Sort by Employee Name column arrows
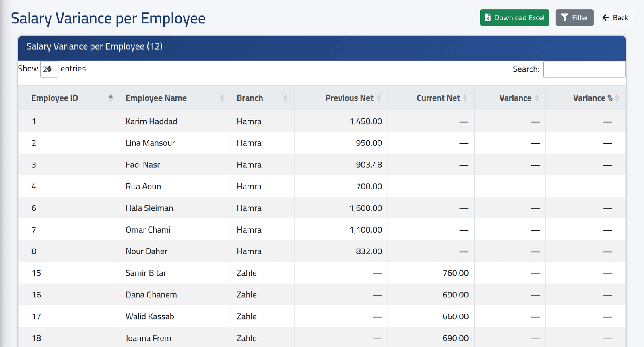Image resolution: width=644 pixels, height=347 pixels. [222, 98]
